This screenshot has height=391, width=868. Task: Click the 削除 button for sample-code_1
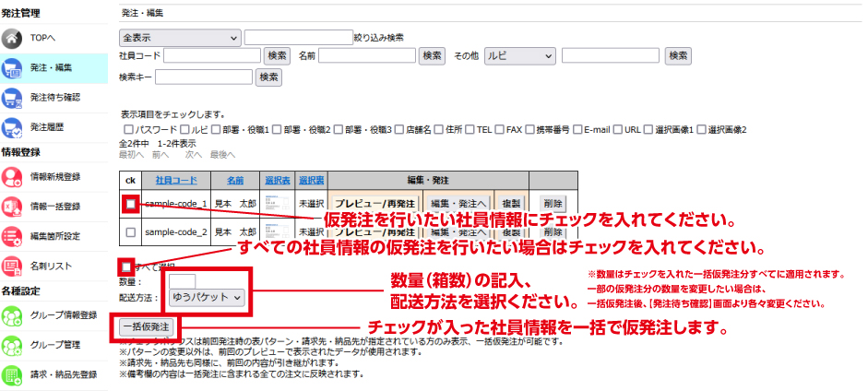tap(553, 203)
